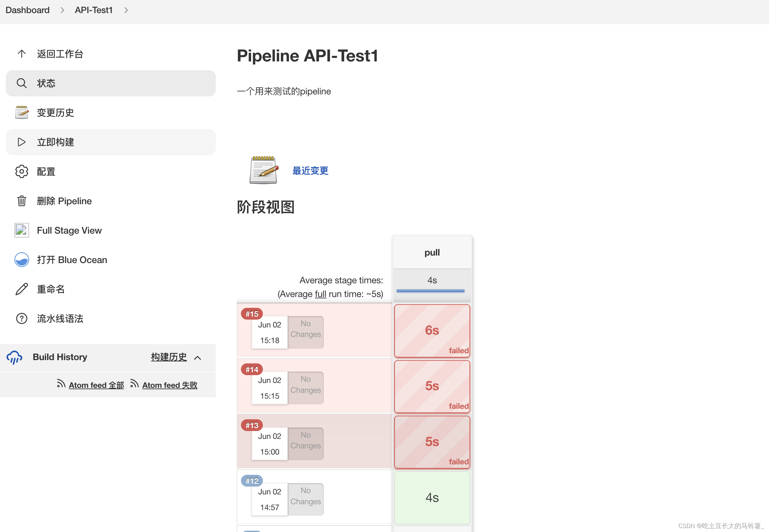Click the play triangle Build Now icon
Screen dimensions: 769x532
point(22,142)
